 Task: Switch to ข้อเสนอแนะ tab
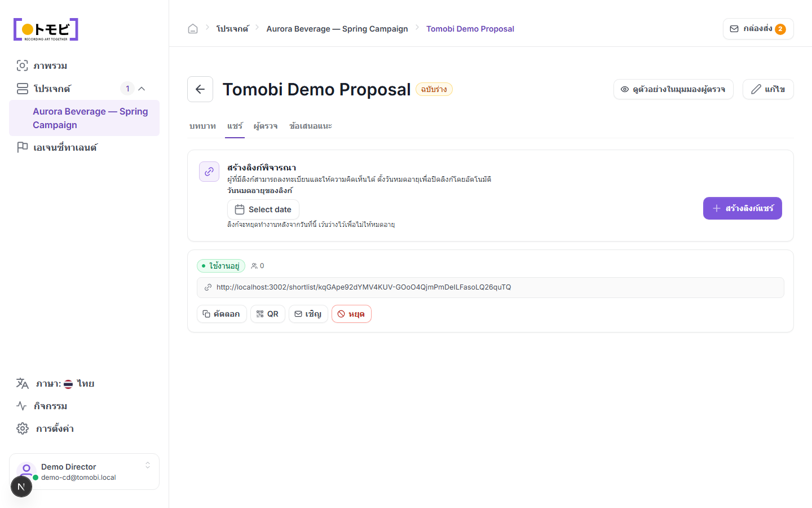coord(311,126)
